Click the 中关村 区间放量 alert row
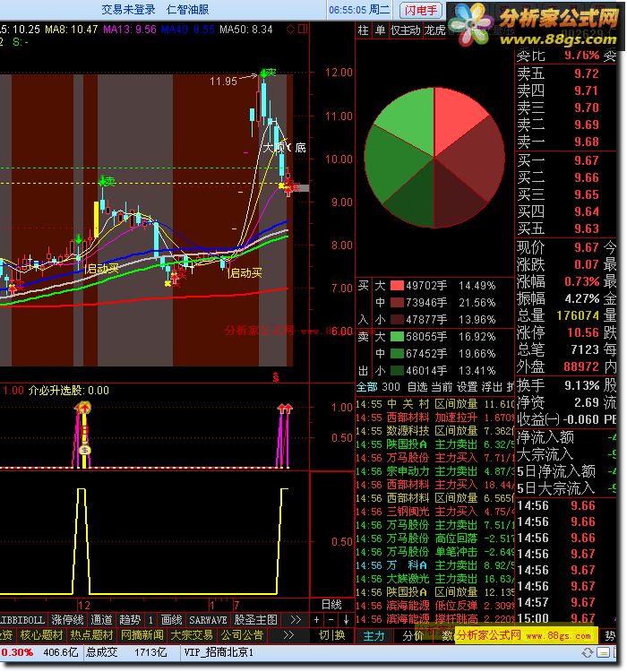Image resolution: width=627 pixels, height=672 pixels. pos(434,404)
